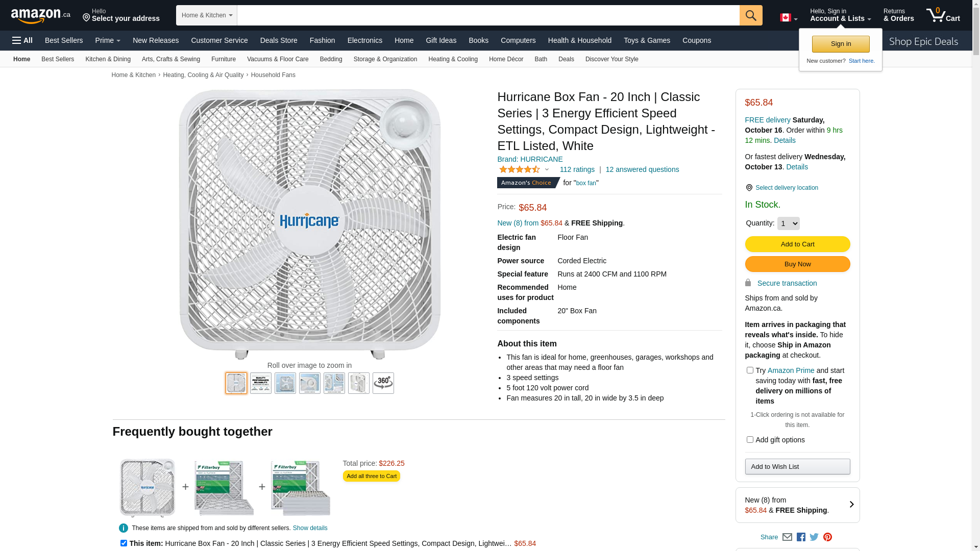Enable the Add gift options checkbox
980x551 pixels.
[750, 440]
